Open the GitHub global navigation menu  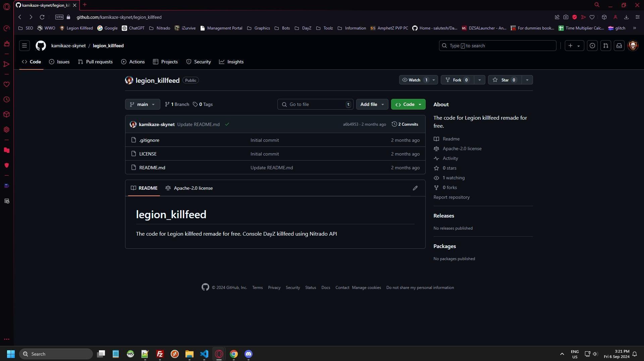(24, 46)
